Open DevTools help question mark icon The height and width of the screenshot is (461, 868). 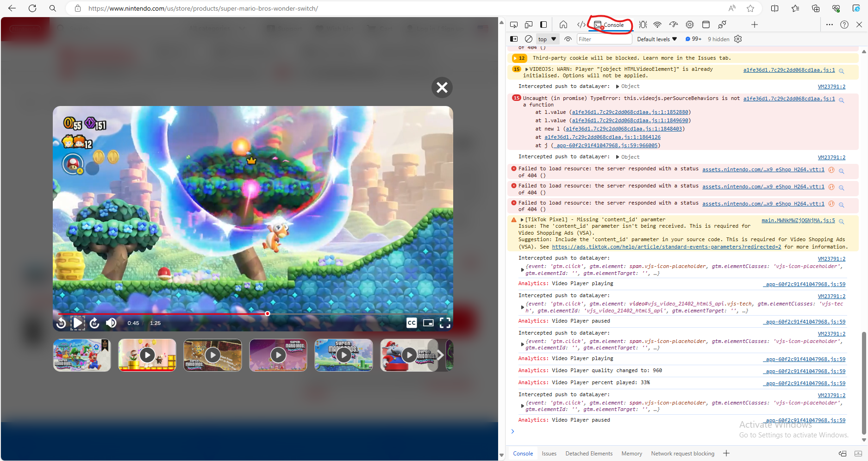point(844,25)
